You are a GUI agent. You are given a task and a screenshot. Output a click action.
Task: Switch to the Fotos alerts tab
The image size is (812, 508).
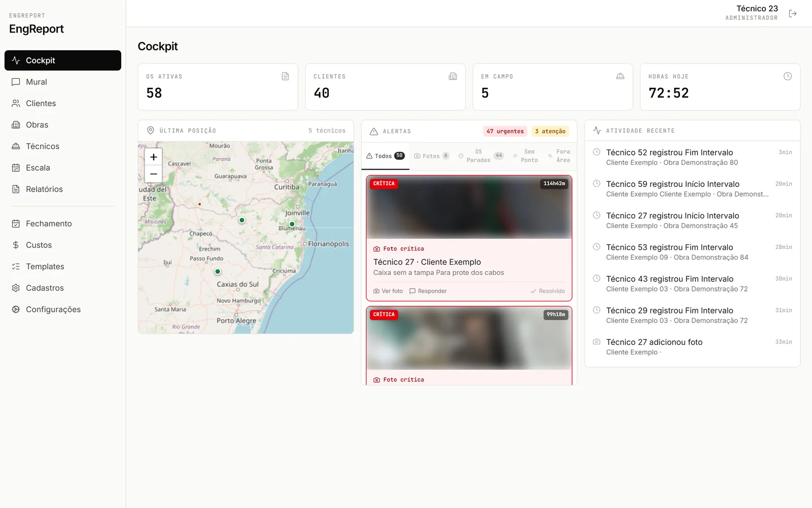(431, 156)
